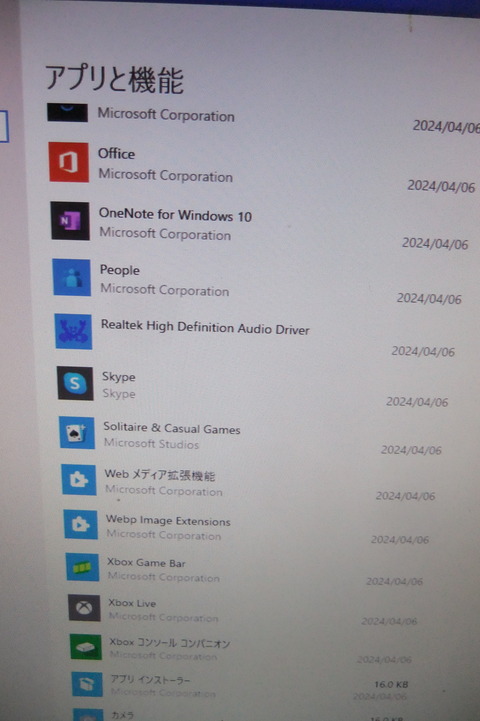Select the OneNote row date 2024/04/06
This screenshot has height=721, width=480.
(435, 243)
